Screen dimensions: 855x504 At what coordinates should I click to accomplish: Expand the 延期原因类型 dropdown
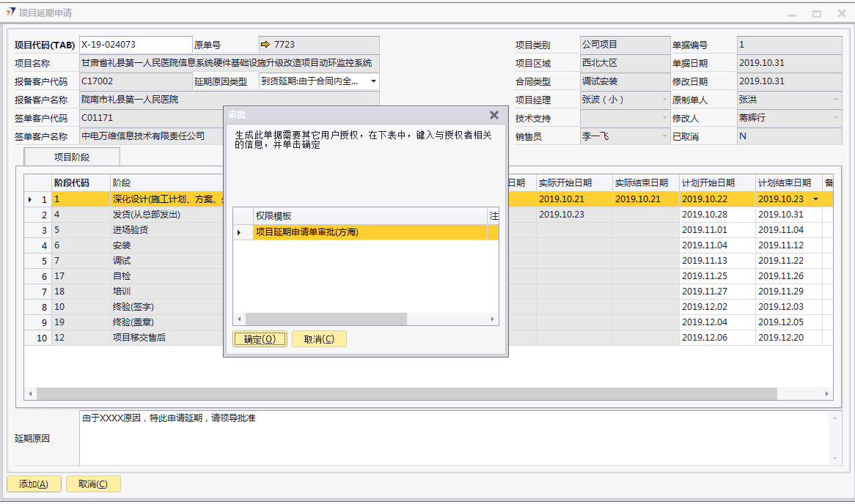[x=373, y=81]
